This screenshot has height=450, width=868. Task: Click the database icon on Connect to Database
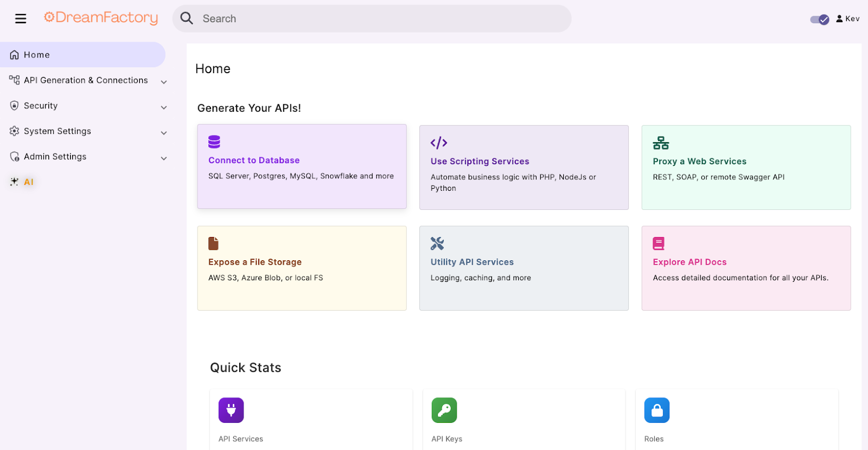click(x=214, y=142)
